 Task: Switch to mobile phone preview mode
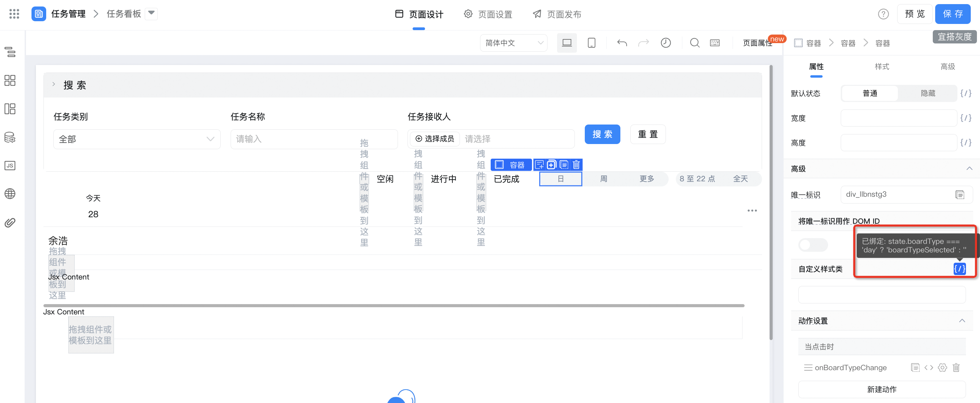tap(591, 43)
